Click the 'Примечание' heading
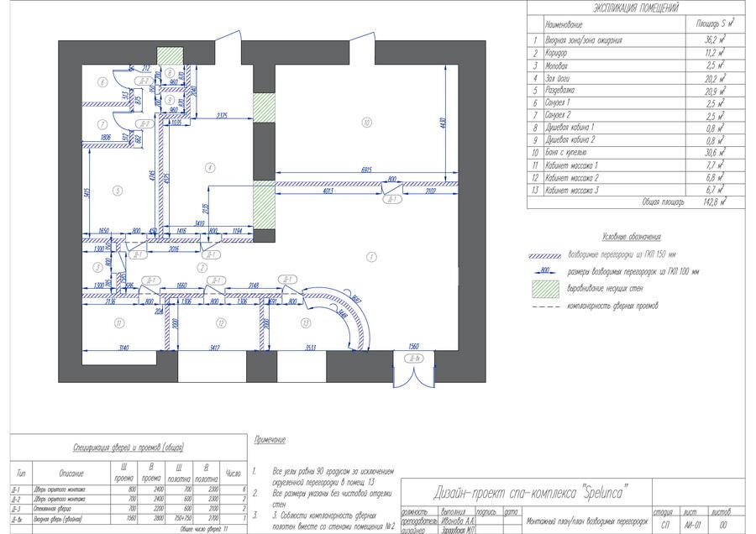756x534 pixels. point(270,440)
